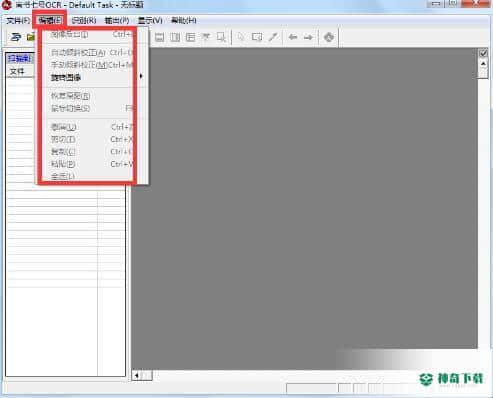Click the vertical-split layout toolbar icon

(x=175, y=37)
